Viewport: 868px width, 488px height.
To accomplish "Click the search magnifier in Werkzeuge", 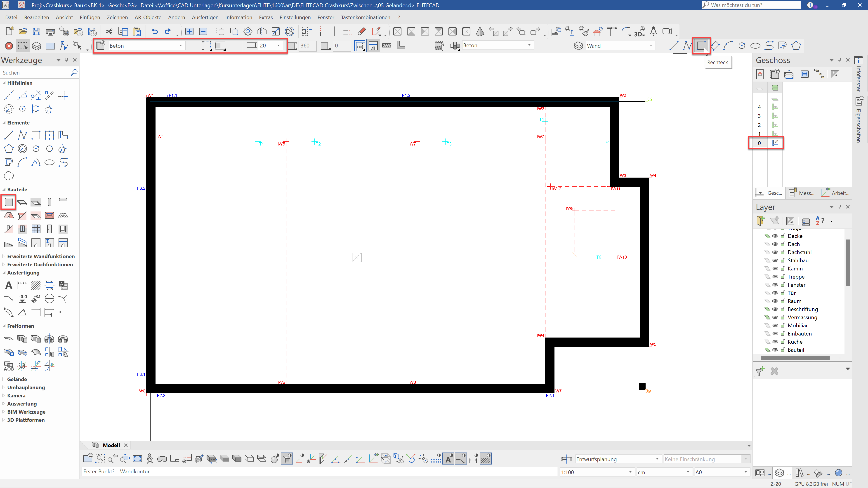I will click(74, 72).
